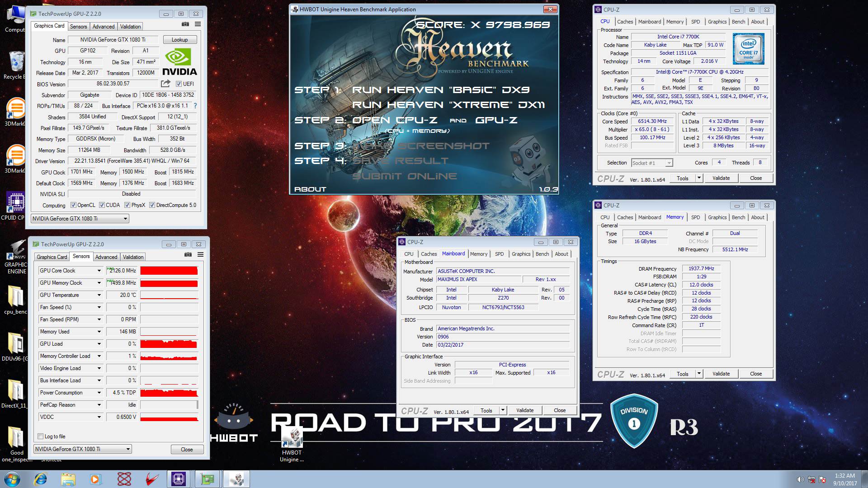
Task: Click the NVIDIA logo in GPU-Z
Action: (179, 62)
